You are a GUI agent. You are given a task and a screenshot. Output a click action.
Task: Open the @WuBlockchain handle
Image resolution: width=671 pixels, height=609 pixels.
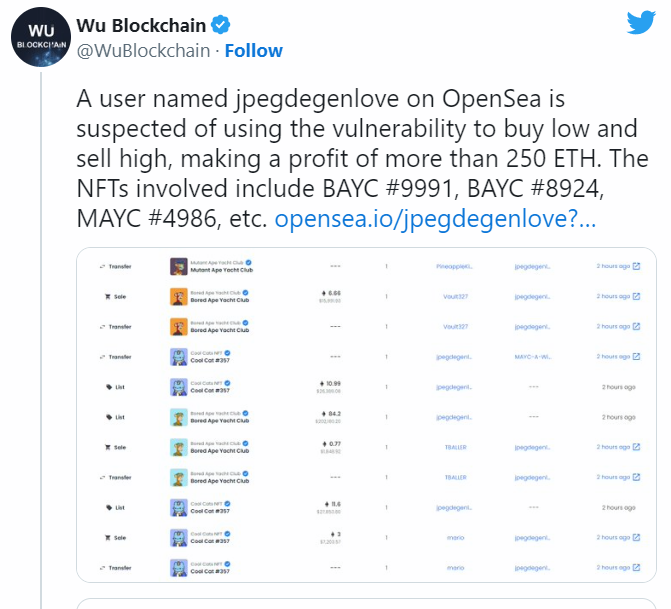pyautogui.click(x=143, y=50)
